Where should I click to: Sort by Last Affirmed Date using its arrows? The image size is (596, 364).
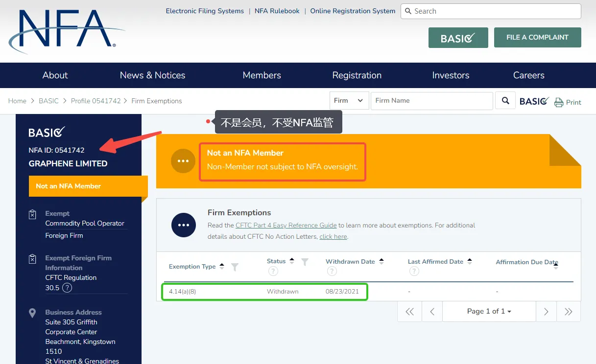point(470,261)
